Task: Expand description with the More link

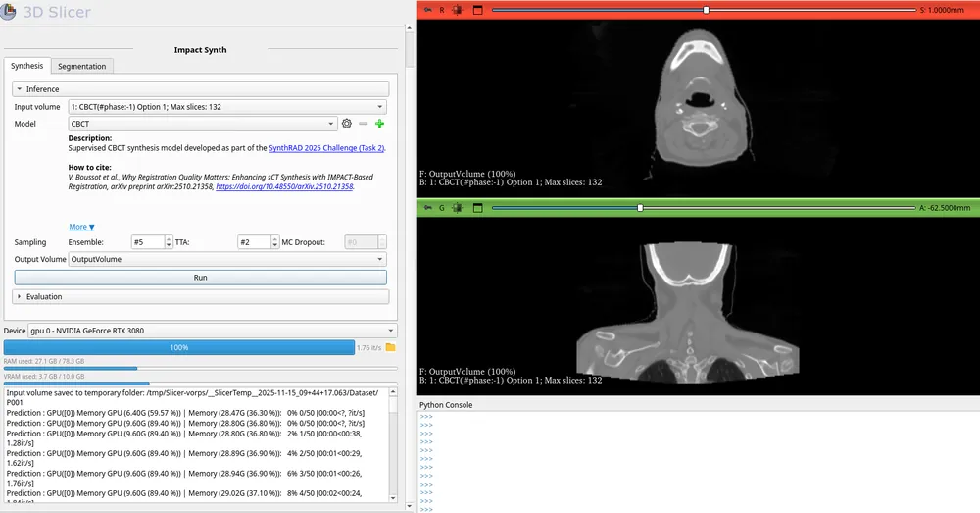Action: [81, 227]
